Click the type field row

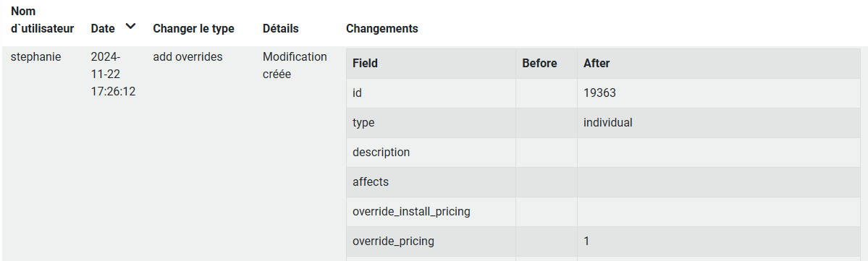pos(603,123)
